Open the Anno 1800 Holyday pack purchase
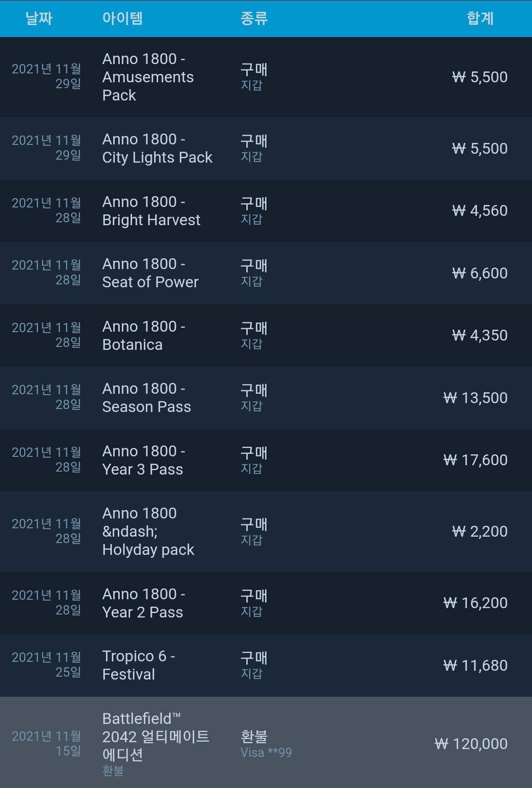Screen dimensions: 532x788 click(148, 531)
